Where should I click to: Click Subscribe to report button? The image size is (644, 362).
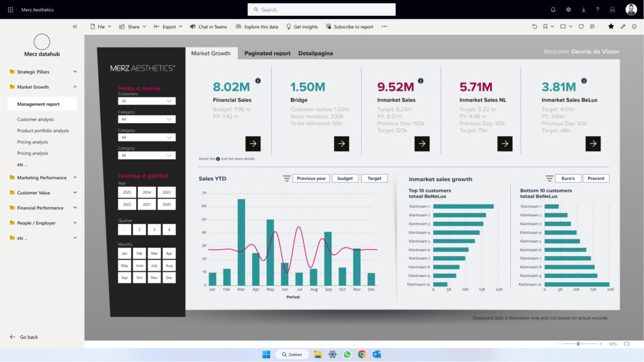point(350,27)
